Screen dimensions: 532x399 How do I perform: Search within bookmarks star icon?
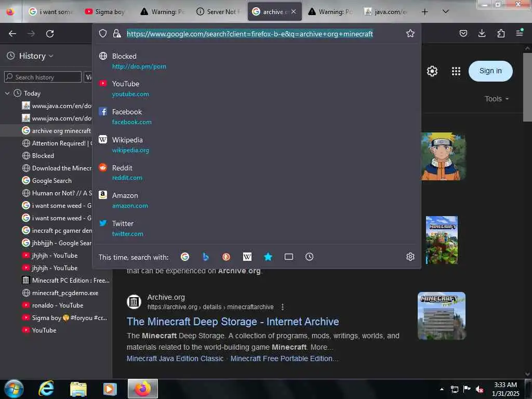click(268, 257)
